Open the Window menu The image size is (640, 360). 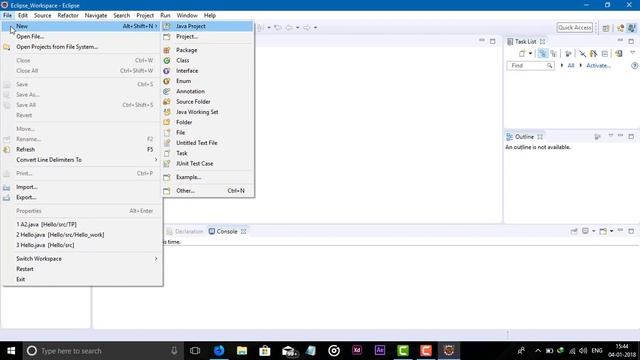pyautogui.click(x=187, y=16)
